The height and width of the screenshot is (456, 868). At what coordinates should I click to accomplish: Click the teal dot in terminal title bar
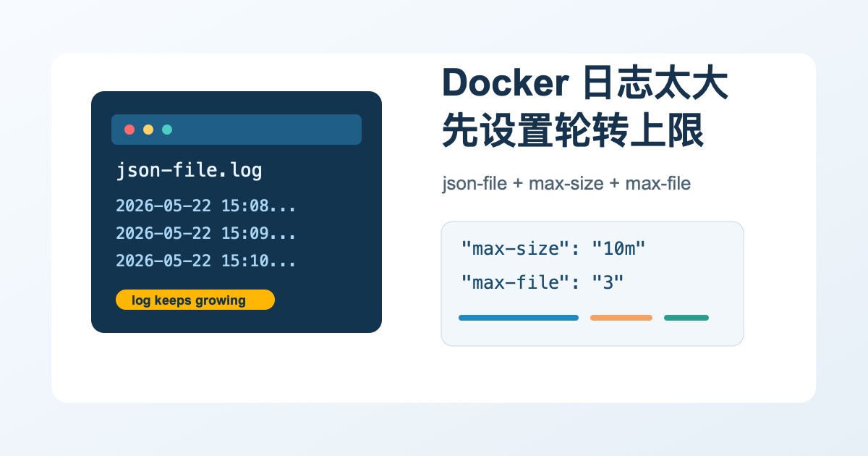(x=167, y=130)
